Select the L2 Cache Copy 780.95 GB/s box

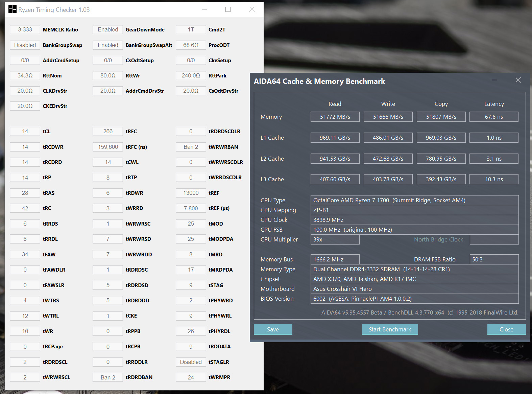pos(441,159)
